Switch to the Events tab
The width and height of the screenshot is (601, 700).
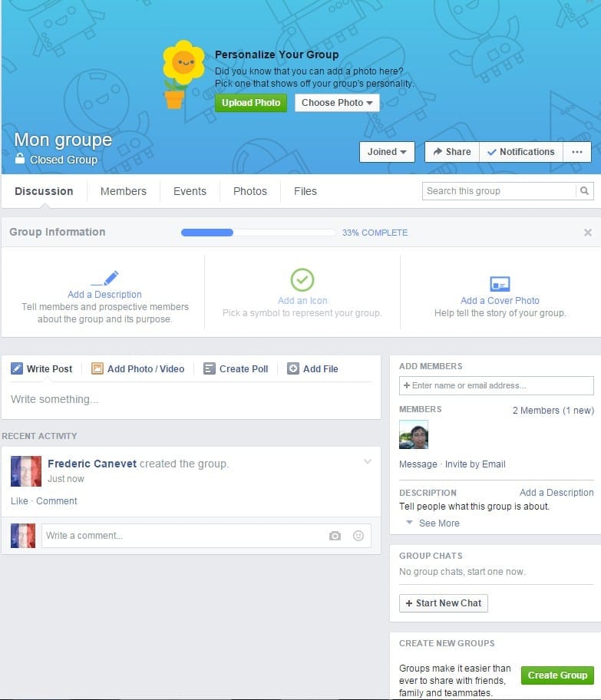point(190,191)
